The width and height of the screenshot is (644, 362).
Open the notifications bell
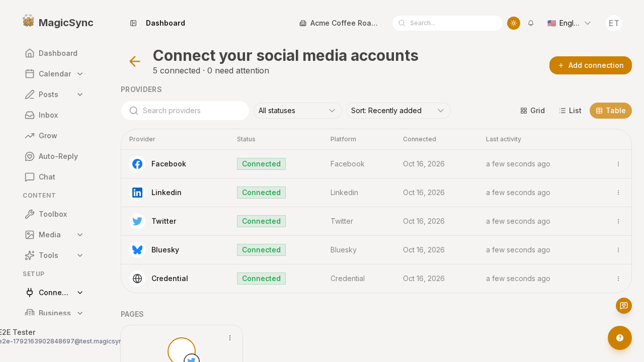pyautogui.click(x=531, y=23)
